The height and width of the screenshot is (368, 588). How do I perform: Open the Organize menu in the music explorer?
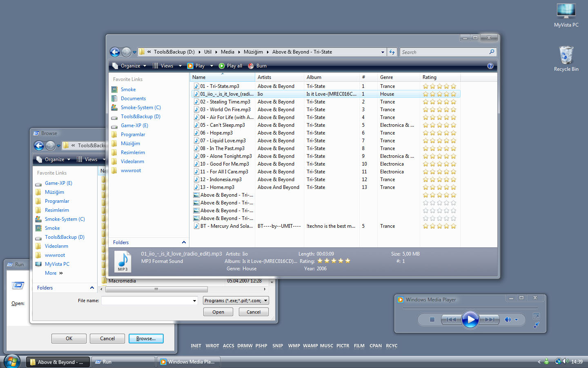point(129,66)
